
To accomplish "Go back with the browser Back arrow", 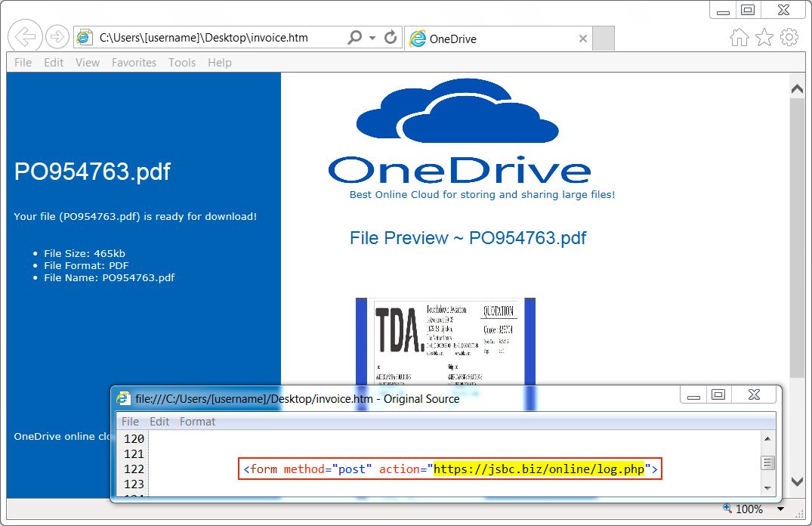I will click(x=25, y=36).
